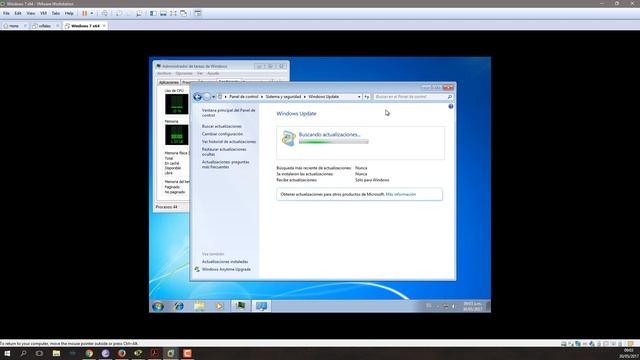Screen dimensions: 640x360
Task: Click the Windows Update shield icon
Action: [x=289, y=138]
